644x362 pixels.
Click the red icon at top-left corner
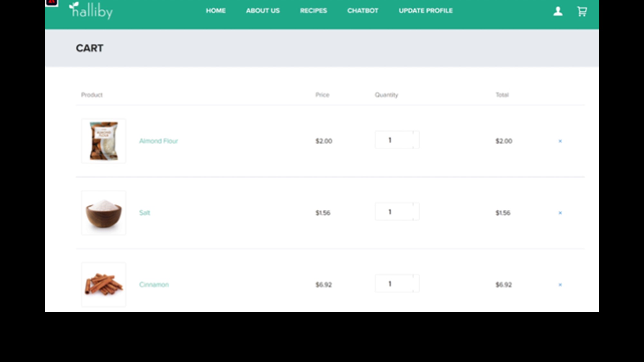click(52, 3)
